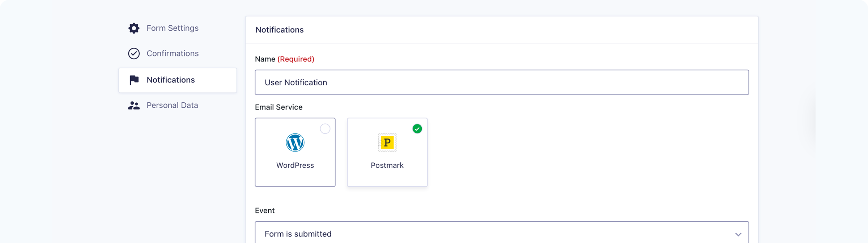Click the green Postmark selected checkmark

(417, 129)
